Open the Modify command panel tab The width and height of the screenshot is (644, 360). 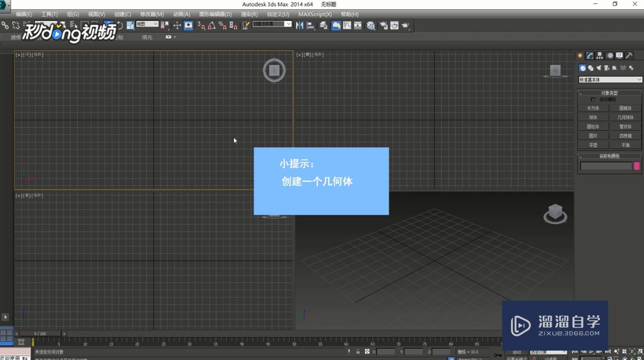[x=590, y=56]
